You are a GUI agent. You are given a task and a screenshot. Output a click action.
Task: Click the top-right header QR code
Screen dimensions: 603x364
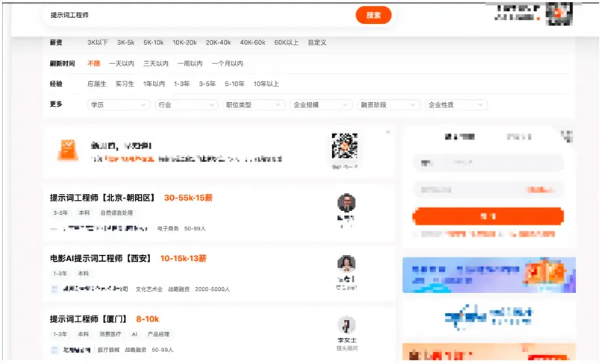click(x=559, y=14)
